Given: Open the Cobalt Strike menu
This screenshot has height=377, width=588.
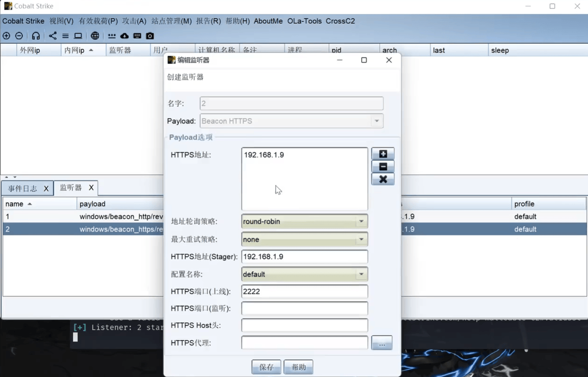Looking at the screenshot, I should point(23,21).
